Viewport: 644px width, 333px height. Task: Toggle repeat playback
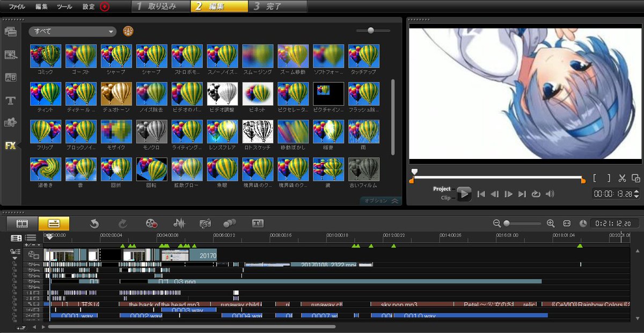point(536,194)
